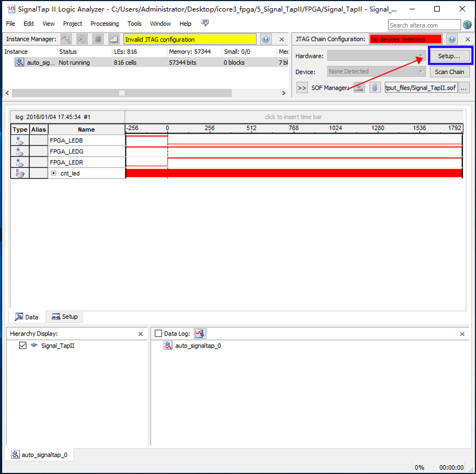
Task: Open the Hardware dropdown list
Action: tap(376, 56)
